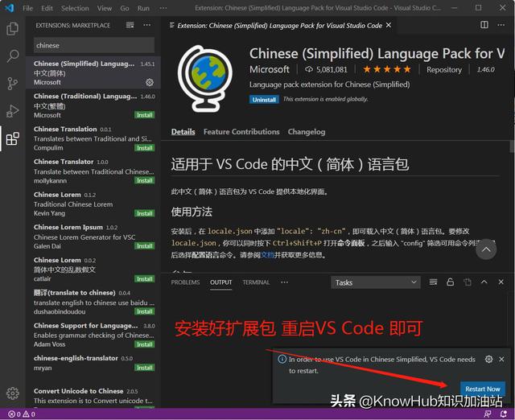
Task: Open the Selection menu
Action: pos(75,8)
